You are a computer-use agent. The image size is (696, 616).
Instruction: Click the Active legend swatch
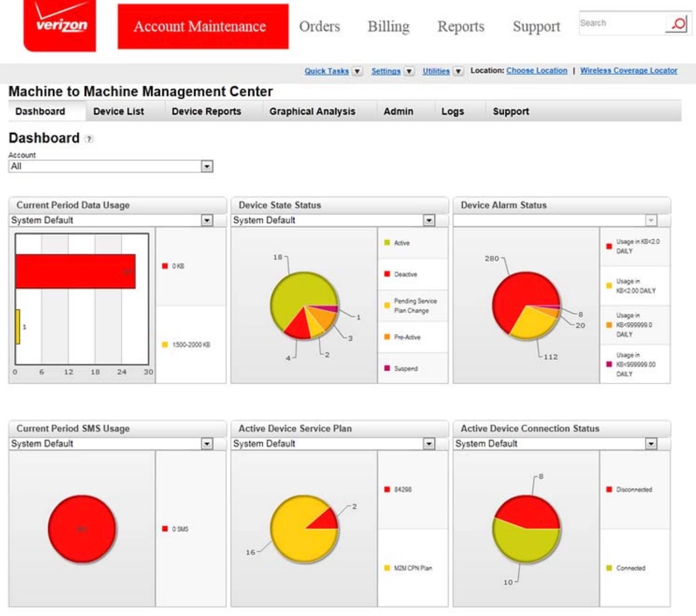[387, 243]
